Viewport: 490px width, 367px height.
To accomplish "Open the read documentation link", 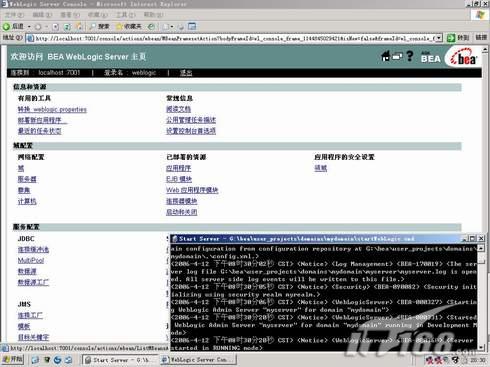I will 178,109.
